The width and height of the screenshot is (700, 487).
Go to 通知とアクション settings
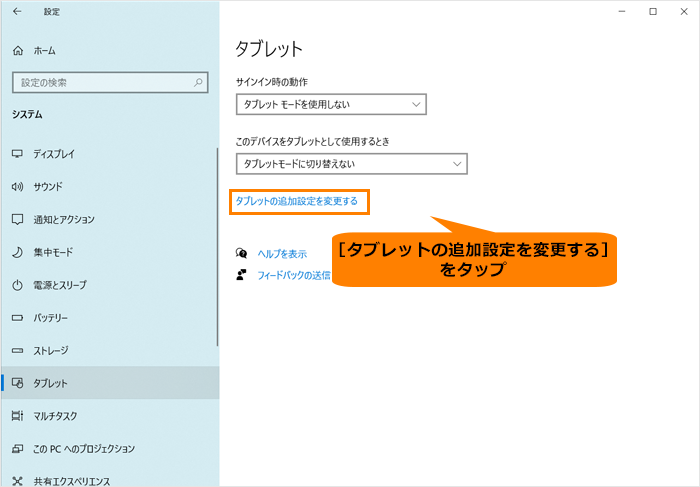pos(110,219)
